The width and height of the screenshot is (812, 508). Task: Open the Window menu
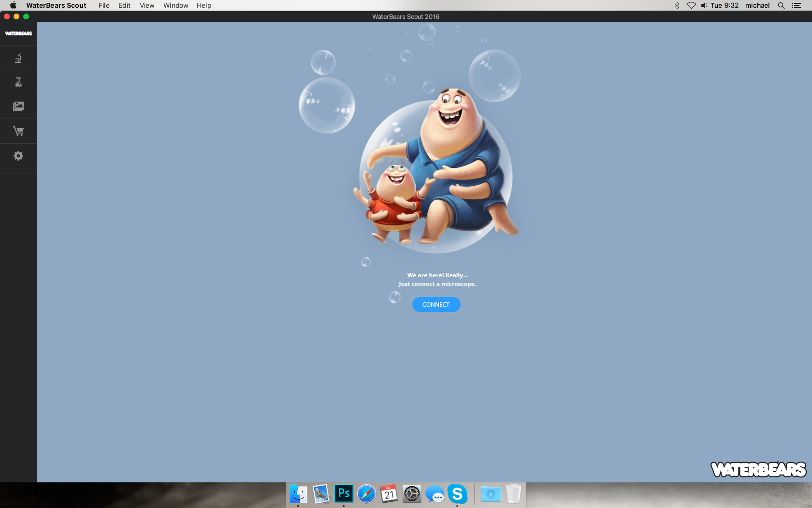coord(175,5)
